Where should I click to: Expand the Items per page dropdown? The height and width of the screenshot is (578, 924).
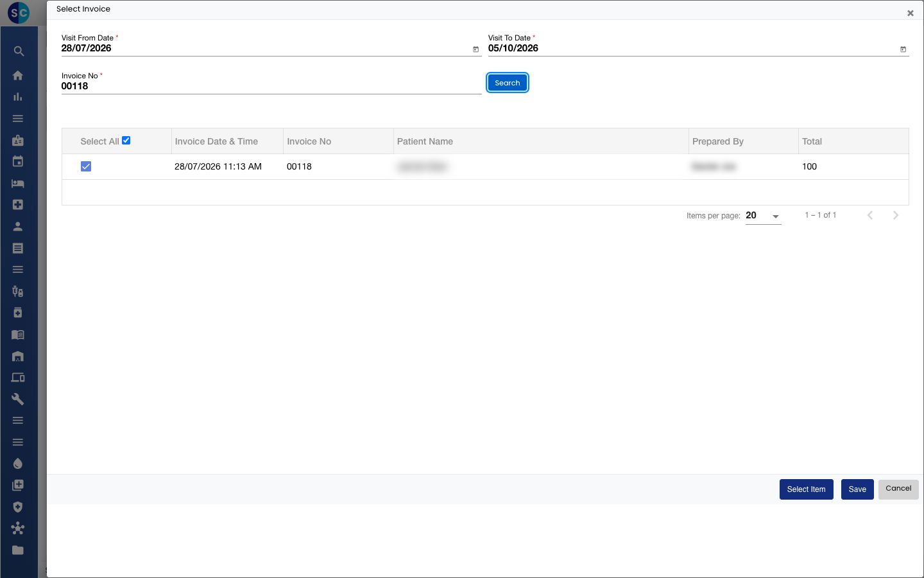coord(764,216)
